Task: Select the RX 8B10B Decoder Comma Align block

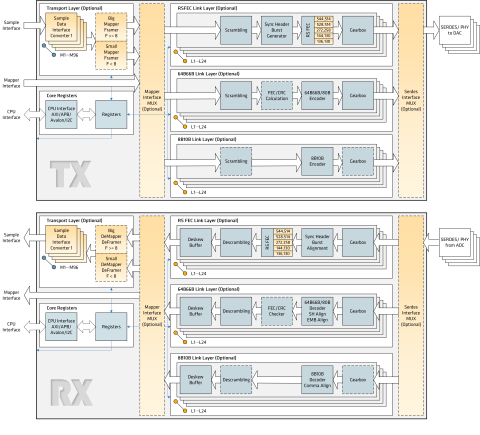Action: tap(317, 380)
